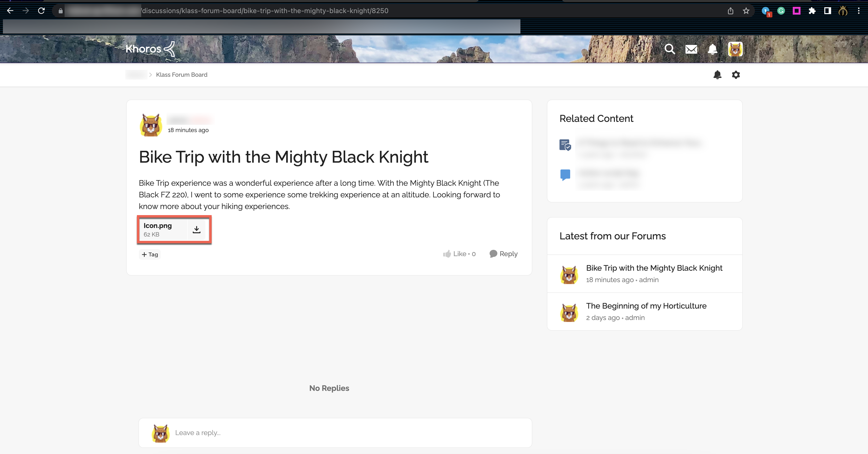Click the avatar beside the Horticulture forum entry

[569, 312]
